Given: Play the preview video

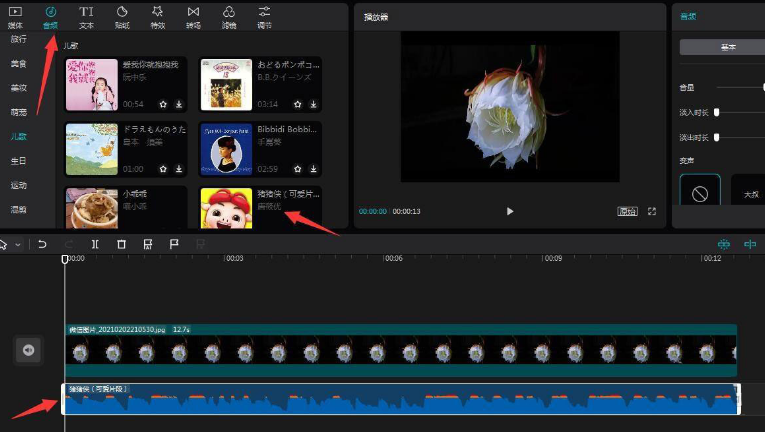Looking at the screenshot, I should coord(510,211).
